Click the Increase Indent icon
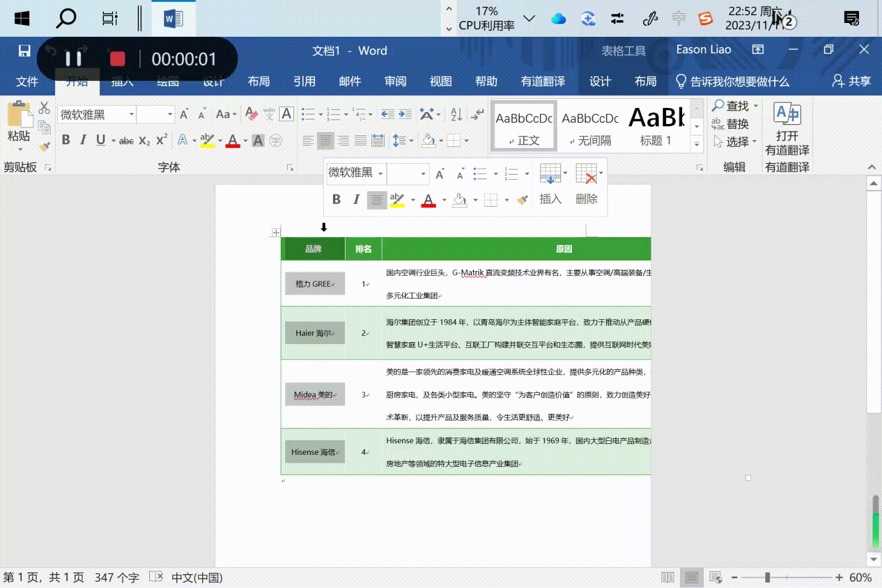 coord(405,114)
